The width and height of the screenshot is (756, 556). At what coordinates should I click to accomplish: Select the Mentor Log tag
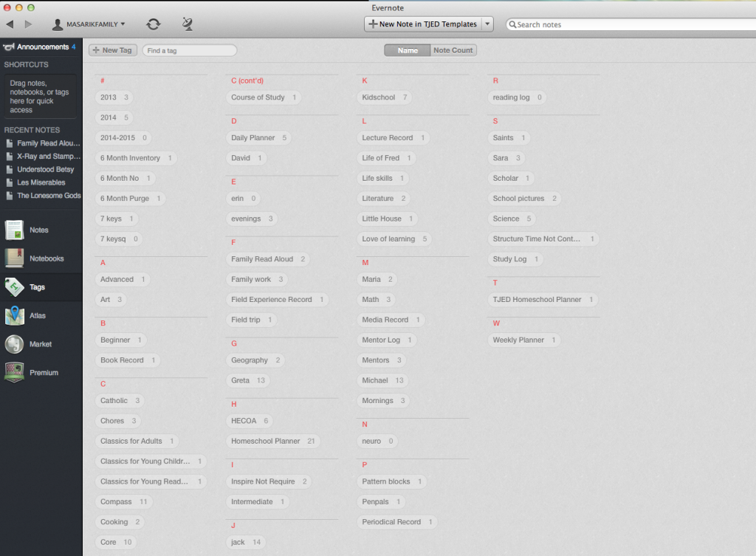point(387,340)
